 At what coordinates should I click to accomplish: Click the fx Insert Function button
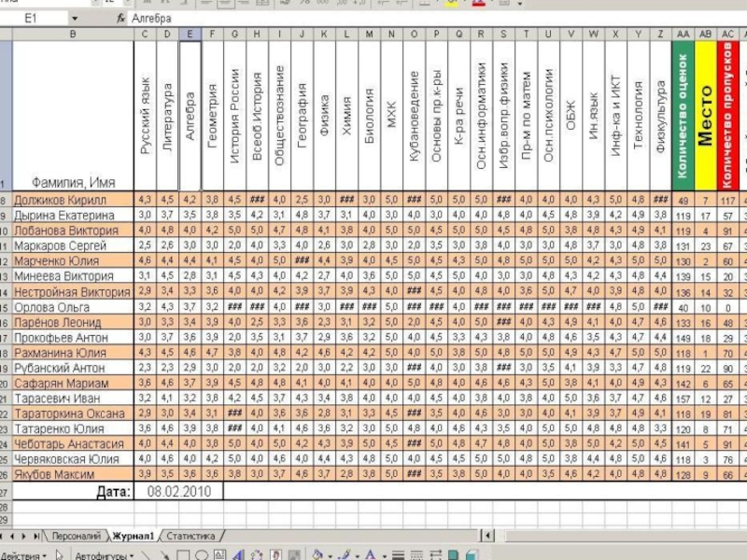pyautogui.click(x=121, y=19)
